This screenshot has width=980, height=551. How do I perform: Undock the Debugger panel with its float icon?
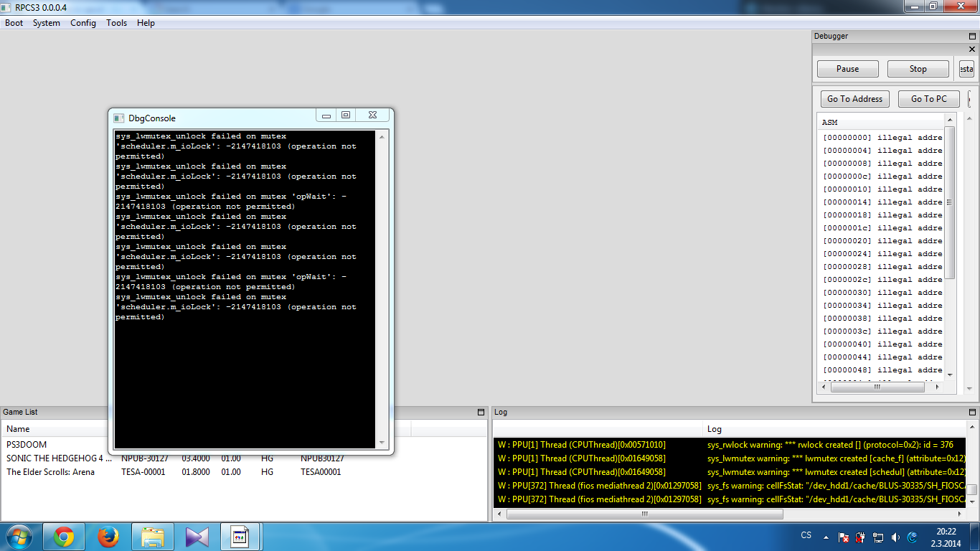point(973,36)
